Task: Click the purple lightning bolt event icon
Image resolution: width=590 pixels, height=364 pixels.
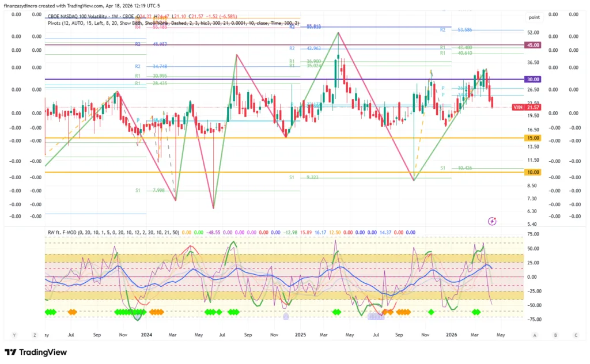Action: tap(492, 221)
